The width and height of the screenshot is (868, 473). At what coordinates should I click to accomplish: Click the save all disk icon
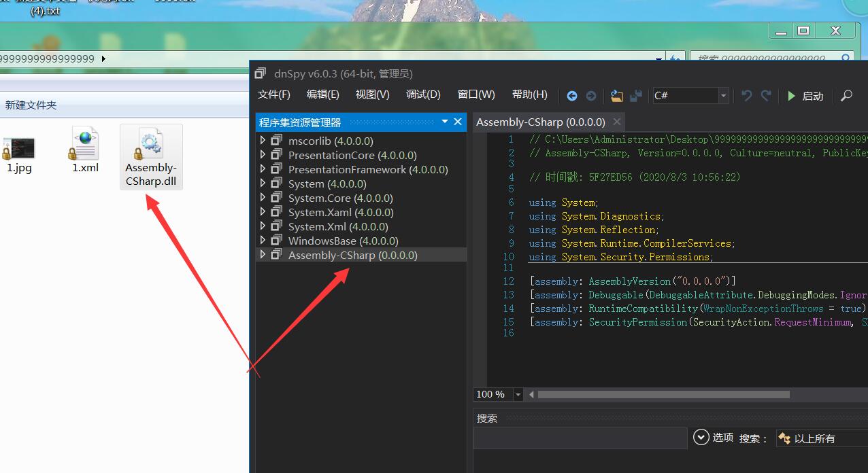point(636,96)
